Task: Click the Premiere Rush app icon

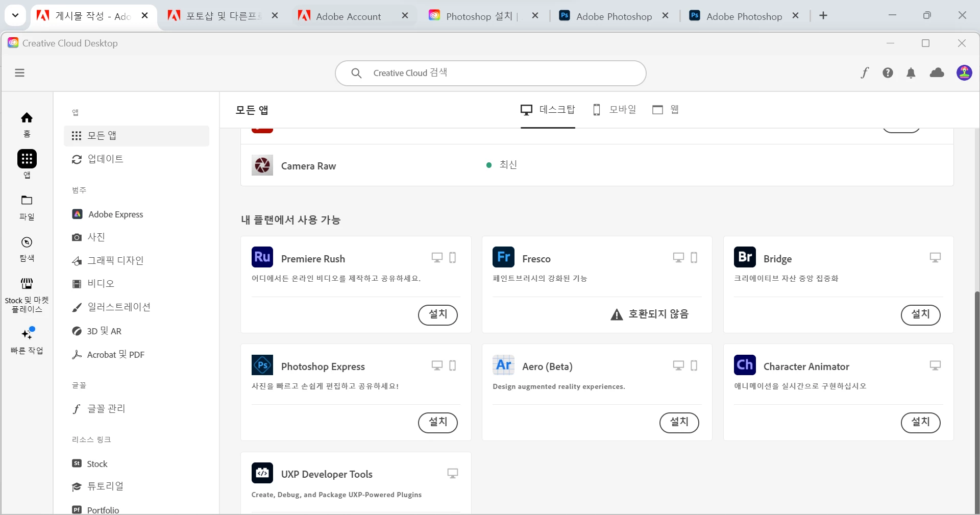Action: point(262,257)
